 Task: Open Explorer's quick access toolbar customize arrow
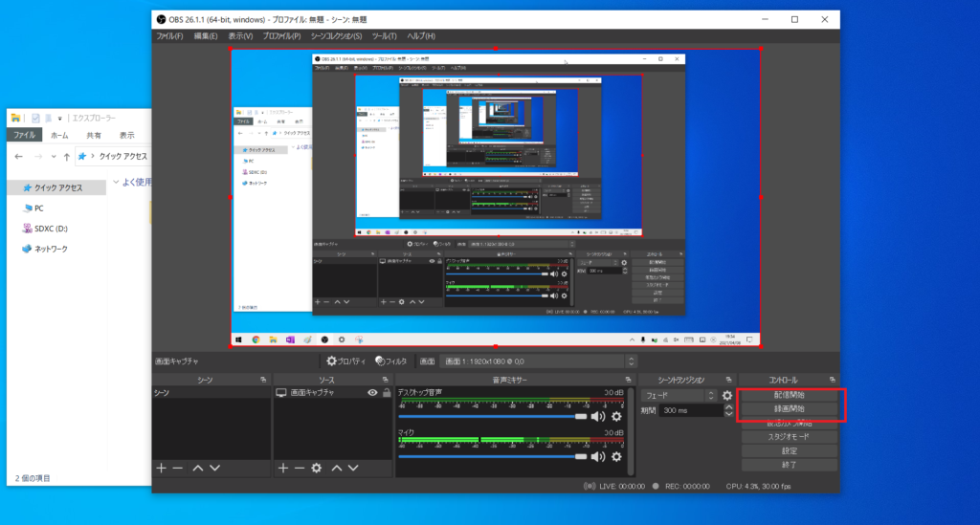pyautogui.click(x=60, y=118)
